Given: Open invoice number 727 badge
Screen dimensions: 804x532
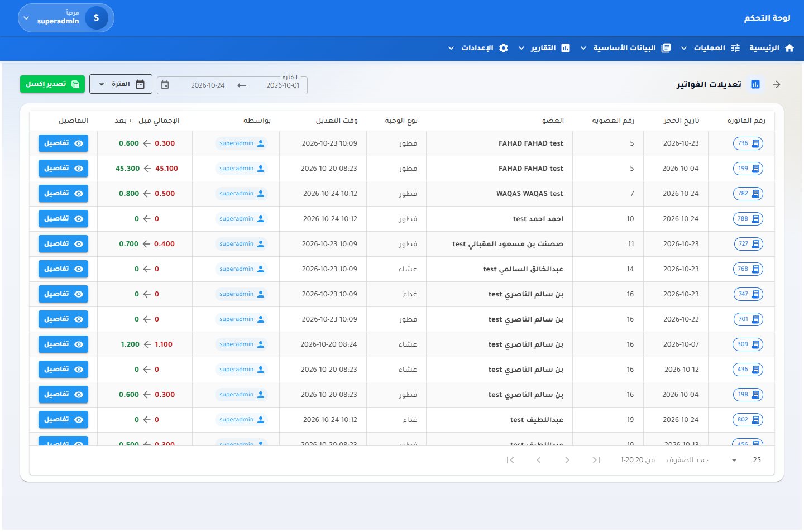Looking at the screenshot, I should pos(748,244).
